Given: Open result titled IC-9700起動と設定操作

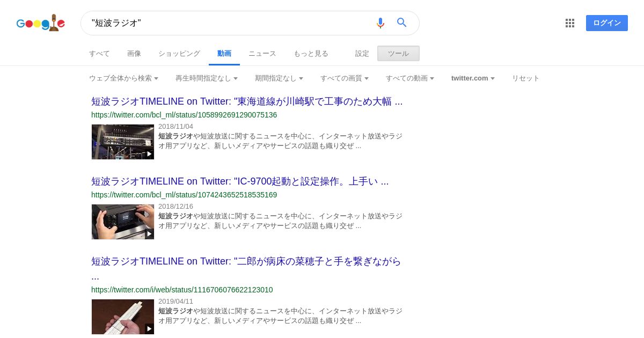Looking at the screenshot, I should 240,181.
